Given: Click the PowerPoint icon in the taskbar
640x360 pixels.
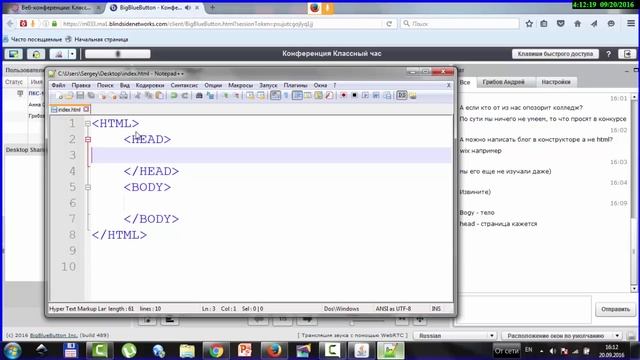Looking at the screenshot, I should click(245, 351).
